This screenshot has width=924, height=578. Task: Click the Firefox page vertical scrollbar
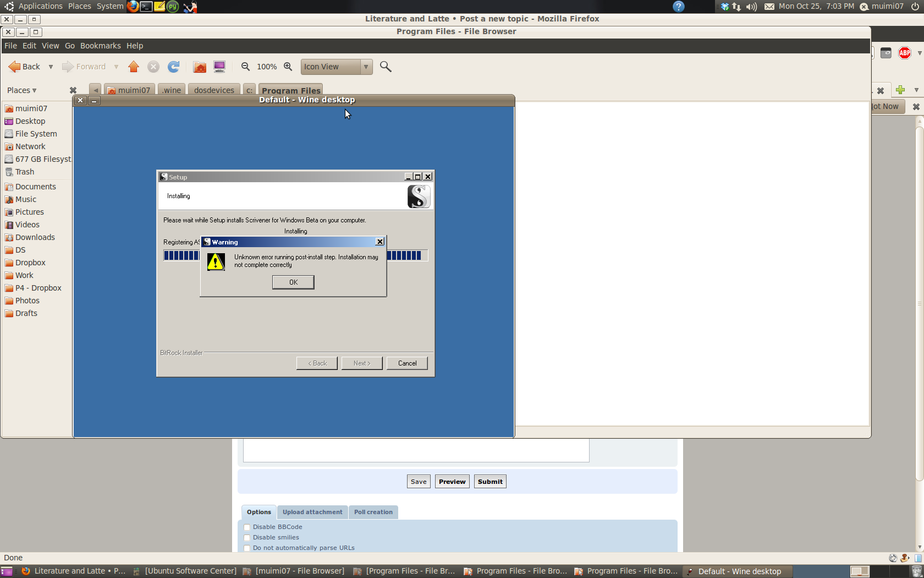tap(920, 303)
